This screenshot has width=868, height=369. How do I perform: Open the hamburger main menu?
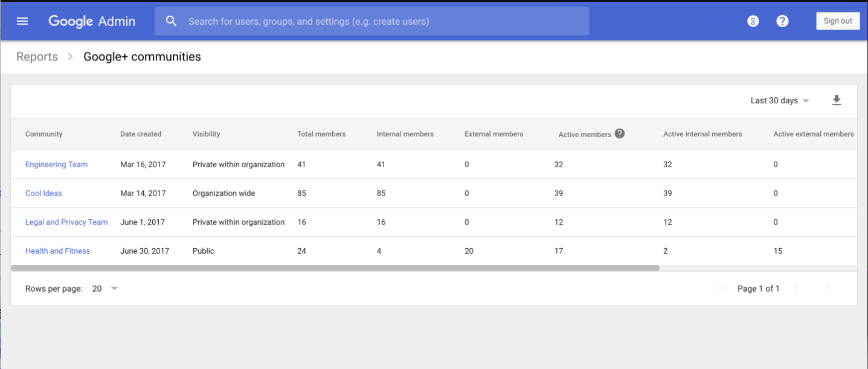click(22, 21)
